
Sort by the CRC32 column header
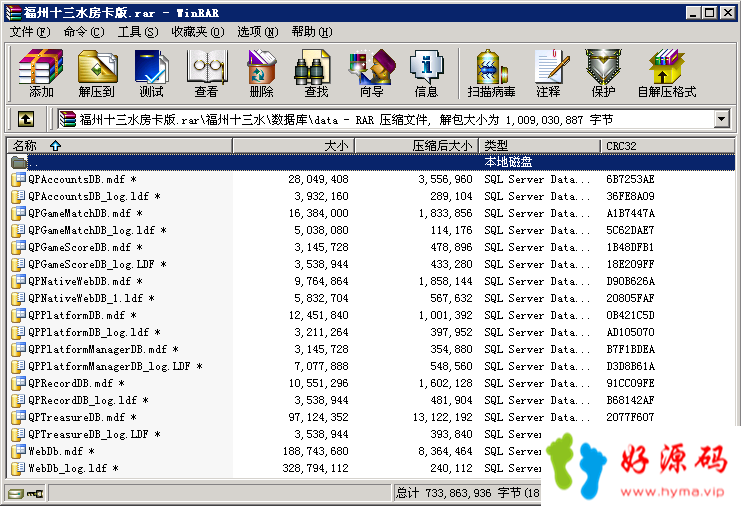coord(667,146)
